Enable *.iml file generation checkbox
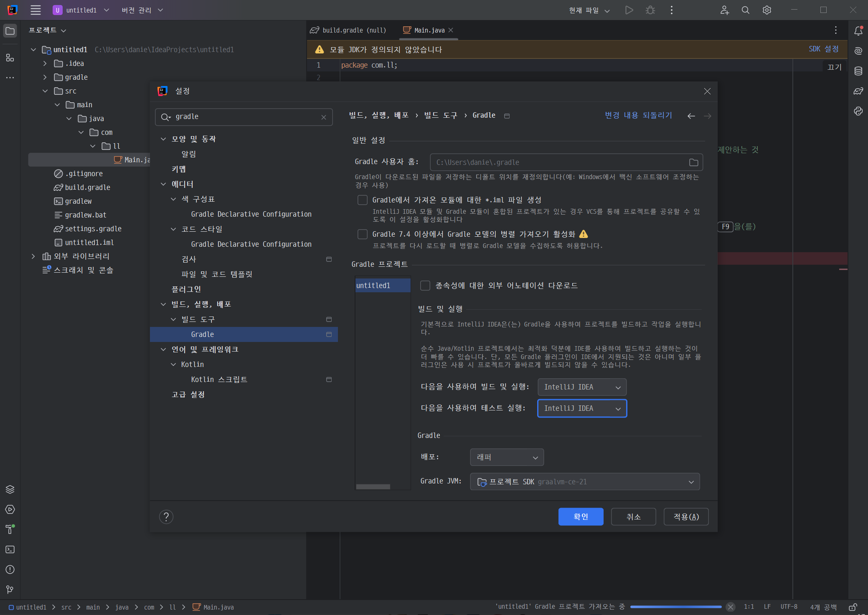The height and width of the screenshot is (615, 868). tap(363, 200)
